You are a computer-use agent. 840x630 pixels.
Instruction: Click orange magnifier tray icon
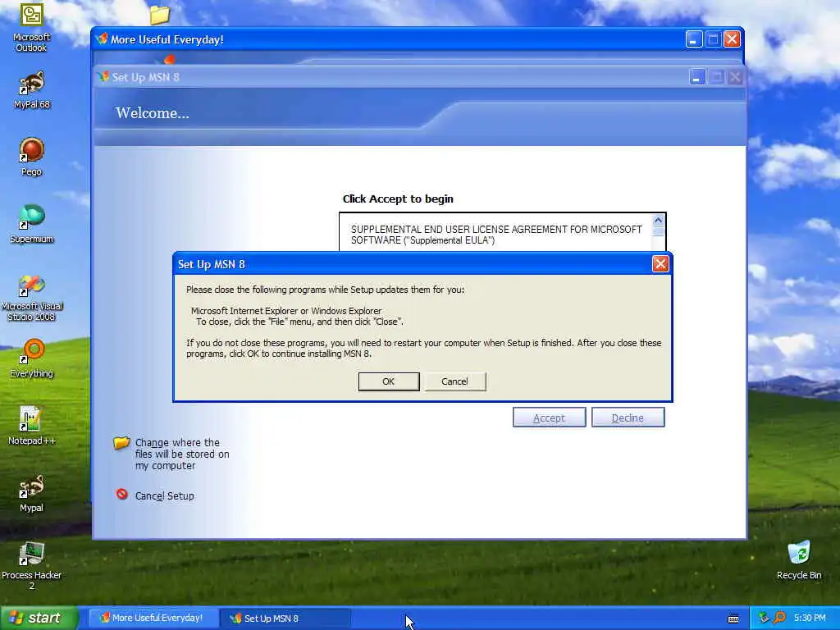779,618
